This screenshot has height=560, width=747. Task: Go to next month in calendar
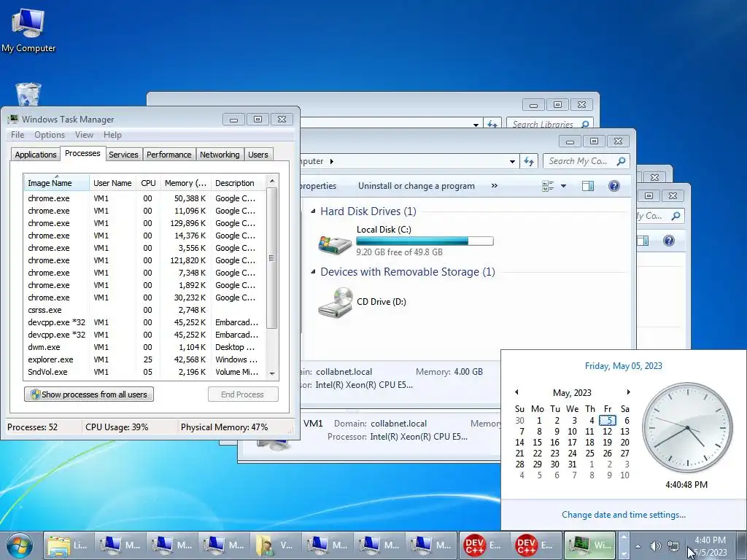click(628, 392)
